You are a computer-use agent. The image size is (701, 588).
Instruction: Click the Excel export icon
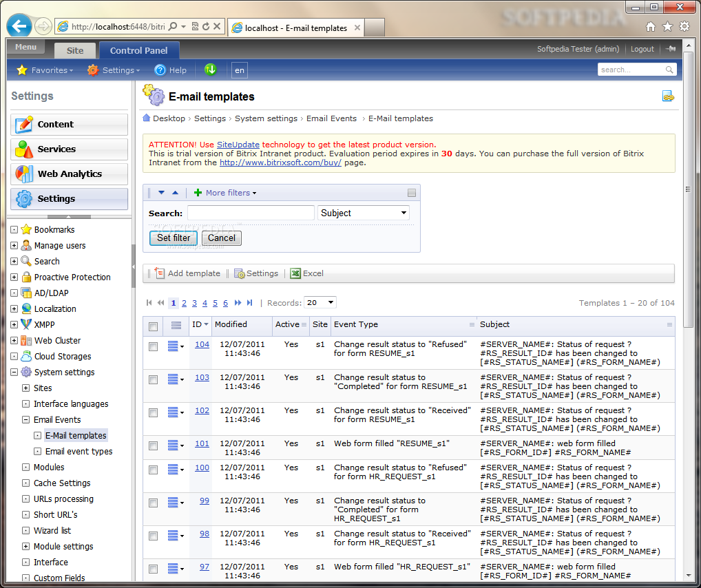coord(295,273)
